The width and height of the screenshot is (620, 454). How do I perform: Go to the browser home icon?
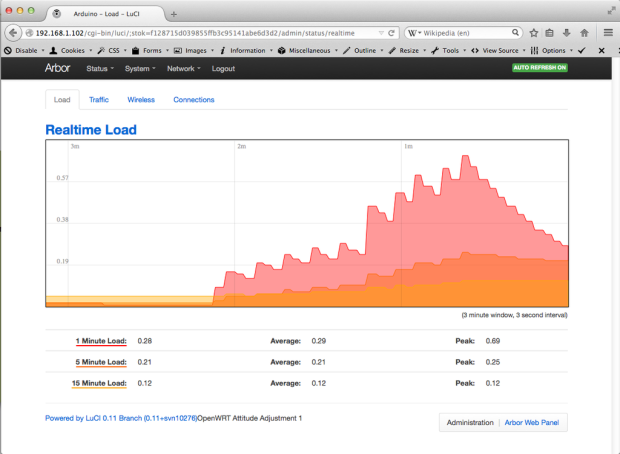click(x=584, y=33)
